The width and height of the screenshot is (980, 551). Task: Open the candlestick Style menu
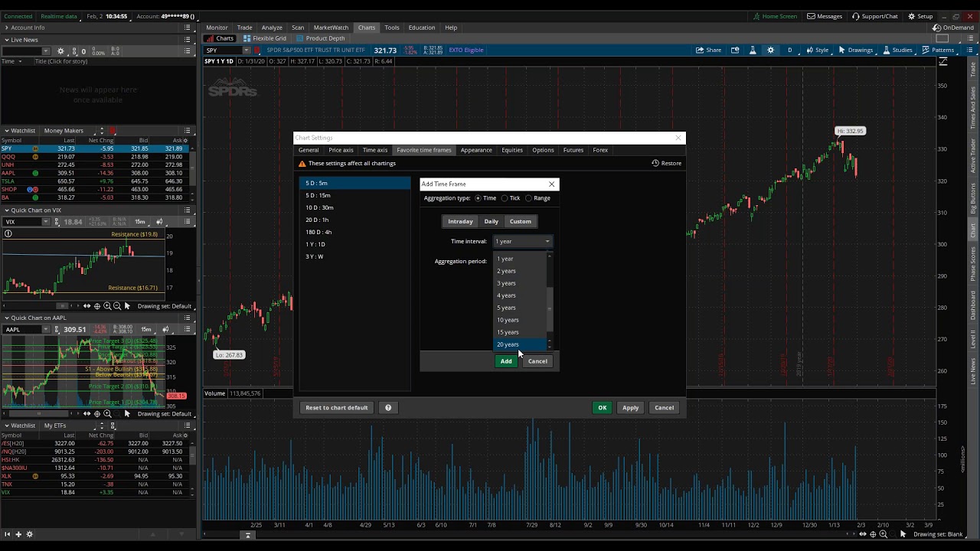click(x=817, y=50)
